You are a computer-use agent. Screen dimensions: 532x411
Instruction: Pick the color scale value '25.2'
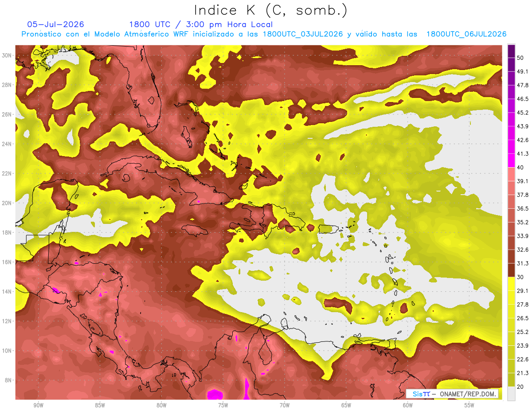tap(523, 332)
